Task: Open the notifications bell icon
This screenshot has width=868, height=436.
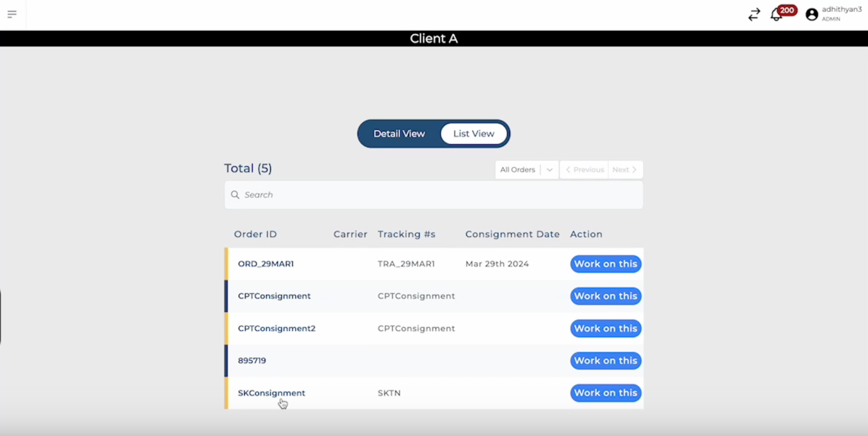Action: 776,15
